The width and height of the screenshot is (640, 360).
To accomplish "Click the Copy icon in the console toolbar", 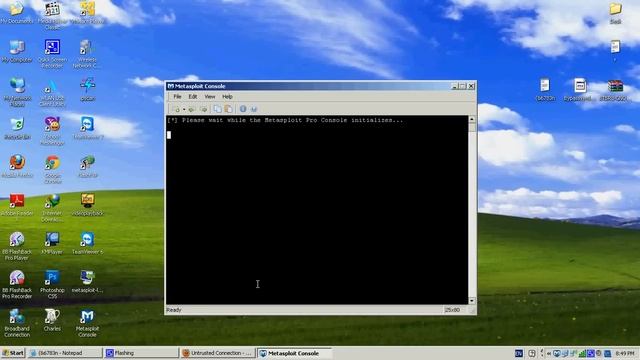I will pyautogui.click(x=218, y=109).
